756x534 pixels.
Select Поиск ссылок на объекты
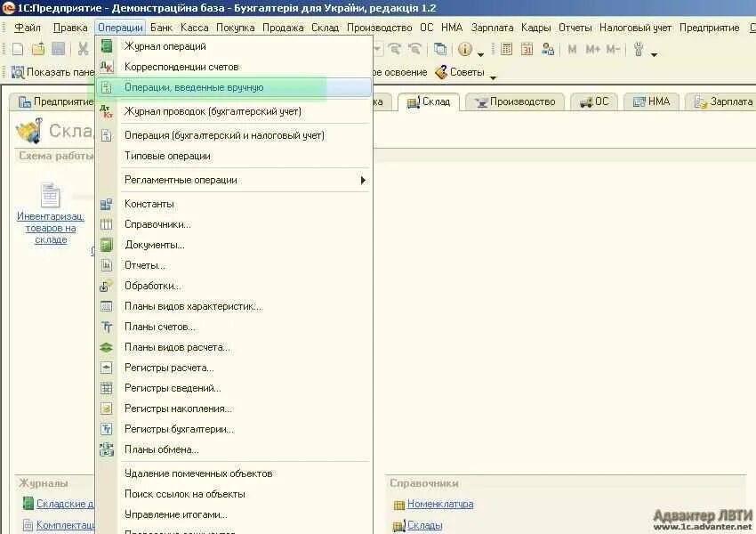pyautogui.click(x=234, y=494)
